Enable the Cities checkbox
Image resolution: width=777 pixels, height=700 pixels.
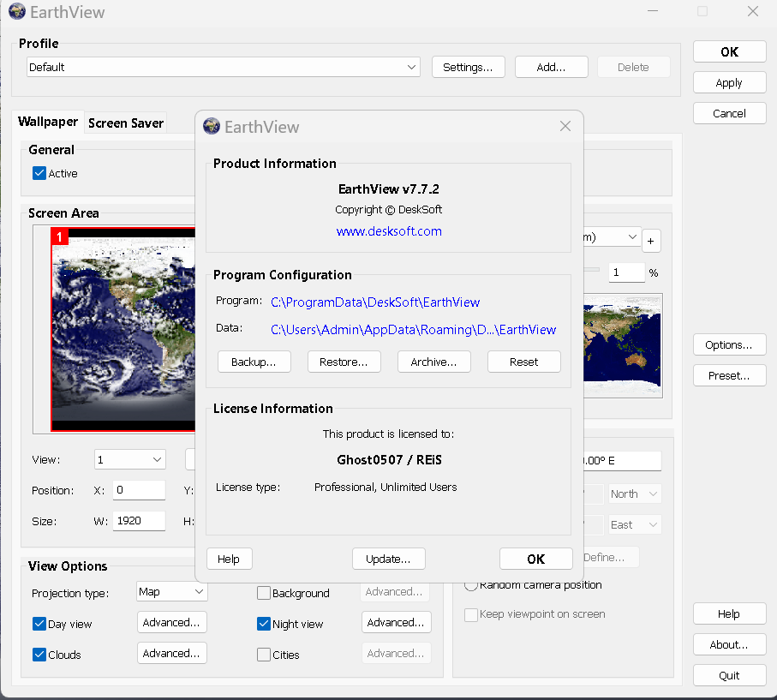pyautogui.click(x=264, y=655)
